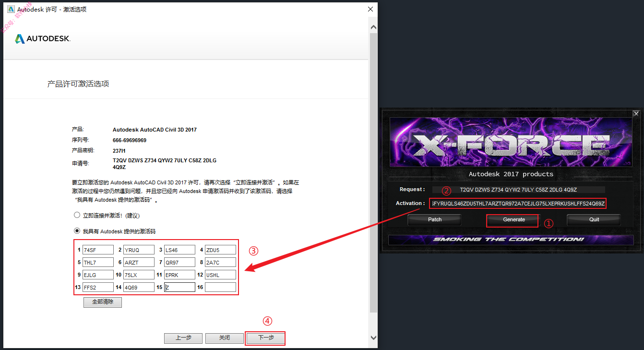Viewport: 644px width, 350px height.
Task: Click the Autodesk icon in the title bar
Action: pyautogui.click(x=11, y=9)
